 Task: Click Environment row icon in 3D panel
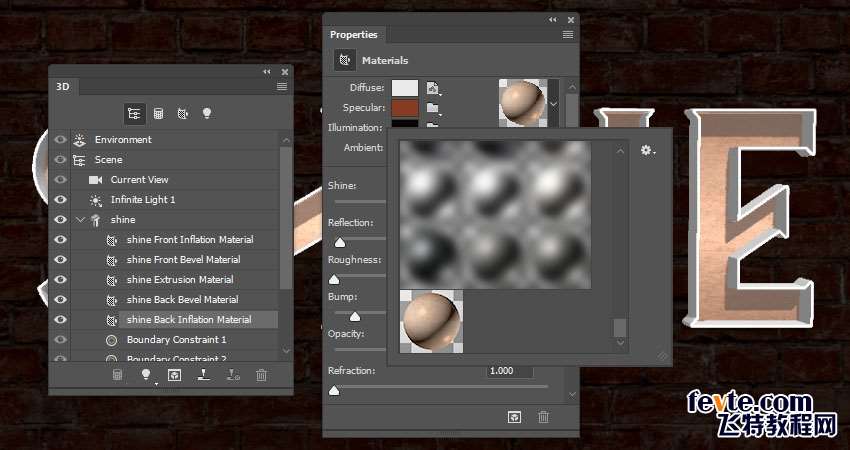click(80, 139)
